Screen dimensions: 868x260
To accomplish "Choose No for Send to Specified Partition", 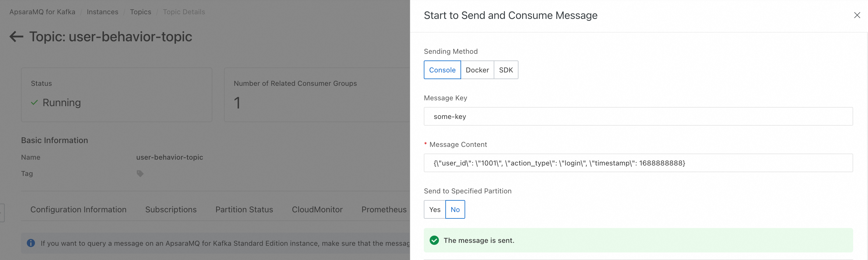I will [x=455, y=210].
